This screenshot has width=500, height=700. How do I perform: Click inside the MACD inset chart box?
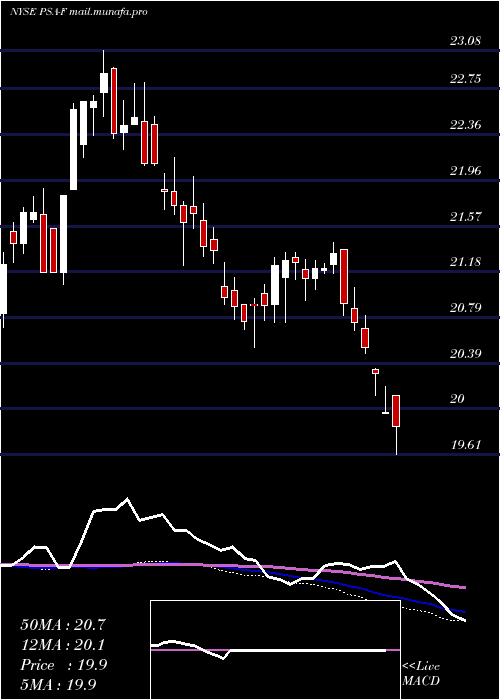point(275,650)
